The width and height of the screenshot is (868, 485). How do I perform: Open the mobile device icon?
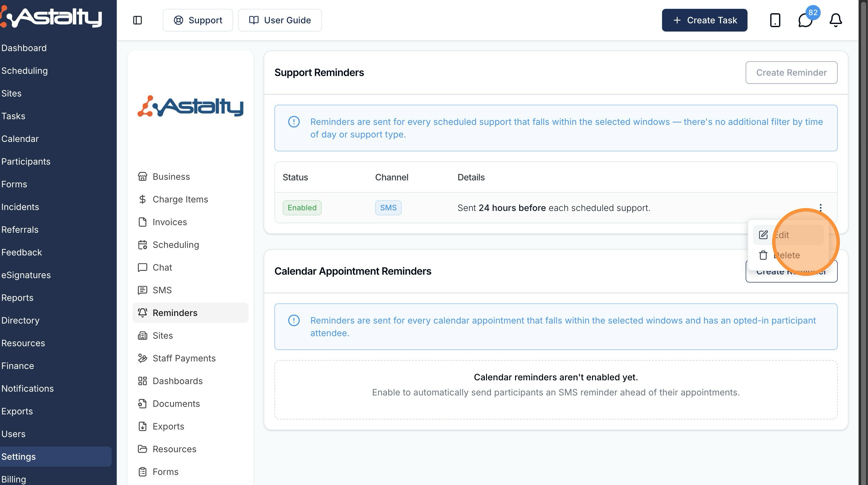(x=775, y=20)
